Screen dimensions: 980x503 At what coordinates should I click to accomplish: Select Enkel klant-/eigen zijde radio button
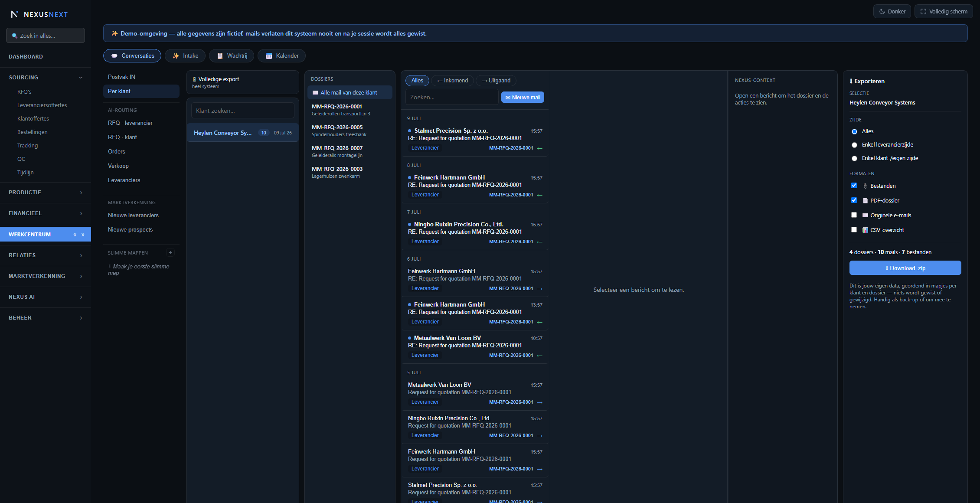[854, 159]
